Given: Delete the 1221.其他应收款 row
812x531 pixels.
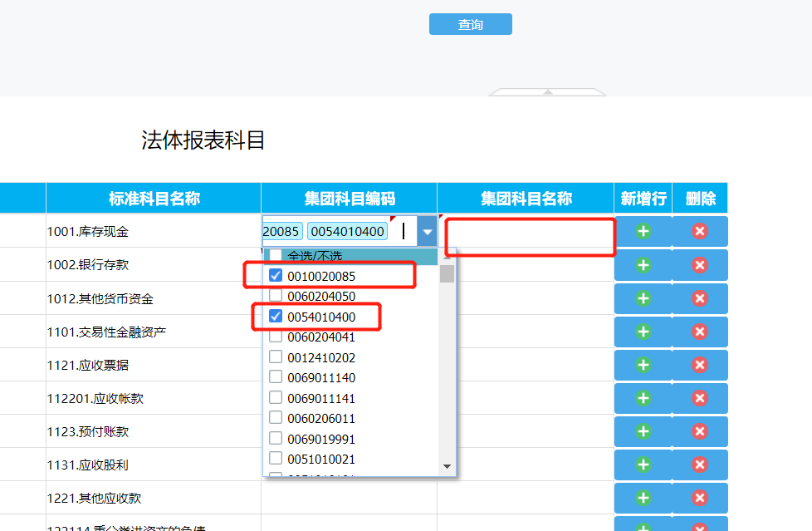Looking at the screenshot, I should coord(700,498).
